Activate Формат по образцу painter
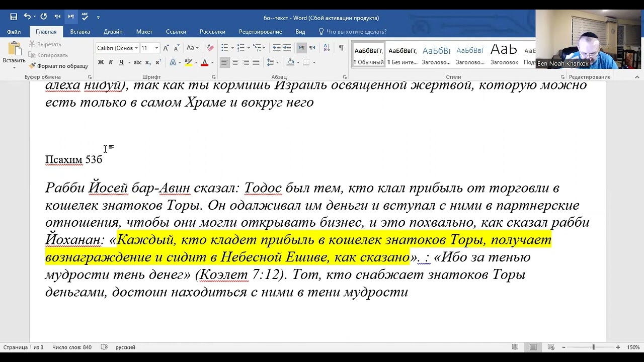The height and width of the screenshot is (362, 644). tap(58, 66)
